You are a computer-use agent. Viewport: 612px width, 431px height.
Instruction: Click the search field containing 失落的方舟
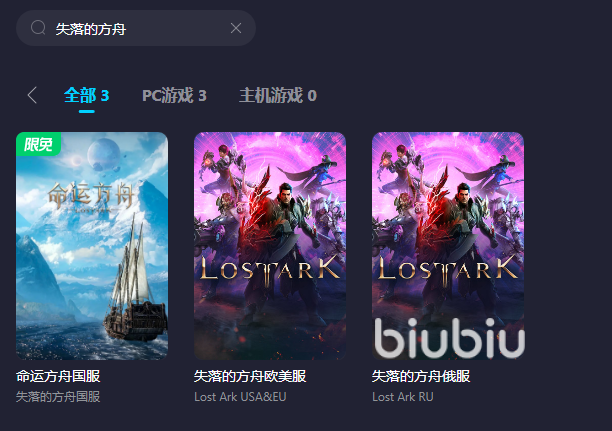[136, 28]
